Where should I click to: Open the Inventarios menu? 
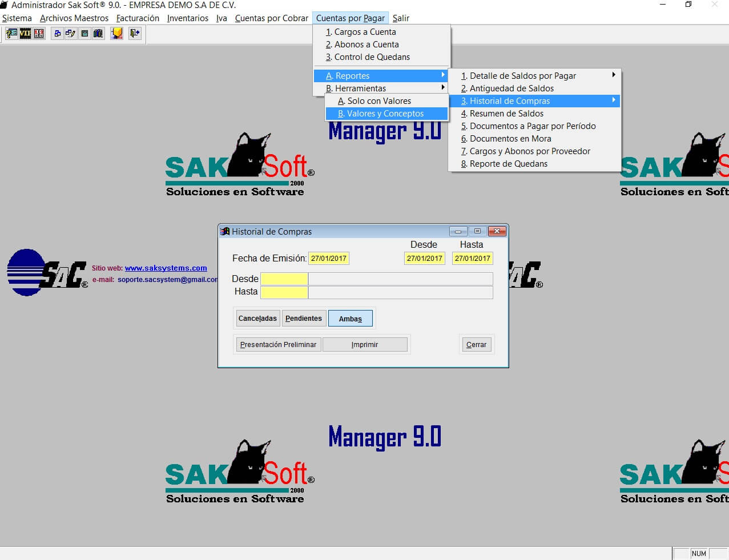[188, 18]
